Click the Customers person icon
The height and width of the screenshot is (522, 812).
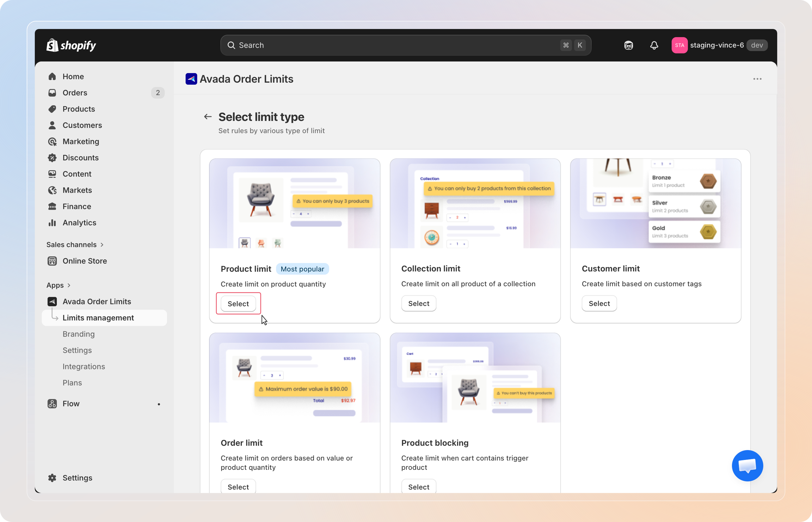[52, 125]
